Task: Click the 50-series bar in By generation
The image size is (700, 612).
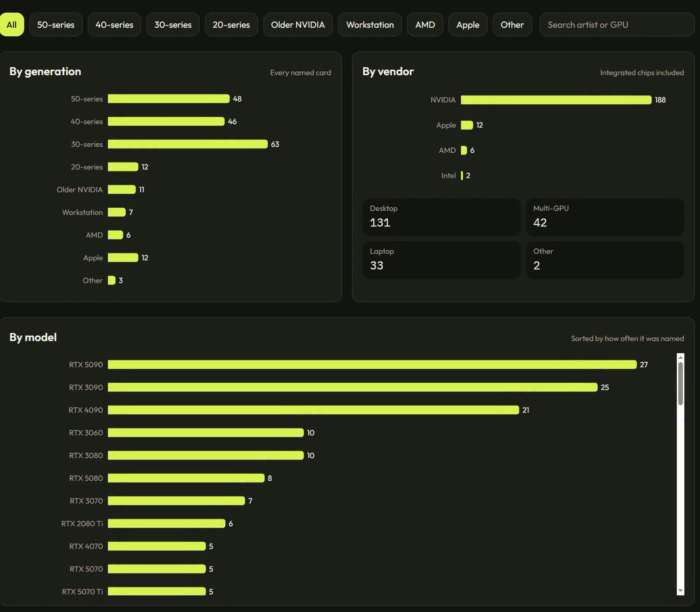Action: pos(169,99)
